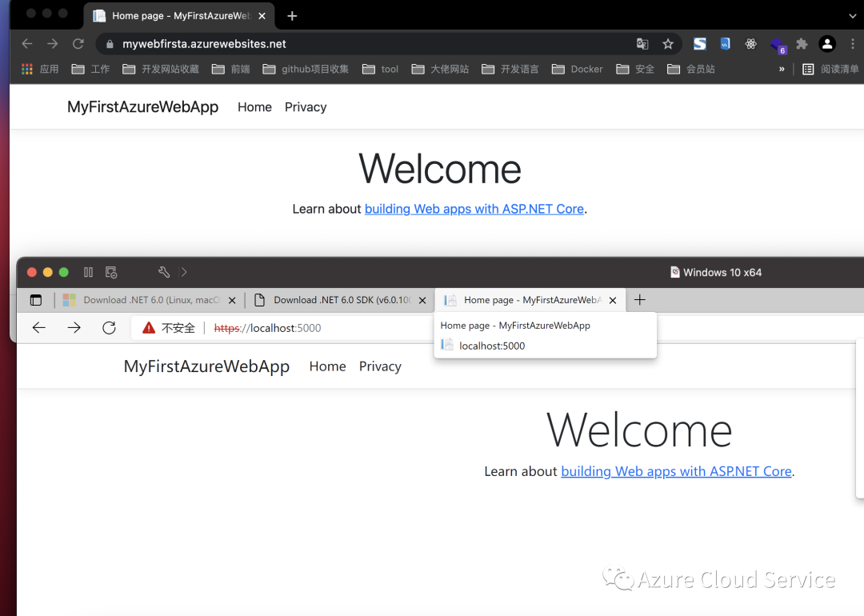Open the 开发语言 bookmark folder
864x616 pixels.
coord(510,69)
